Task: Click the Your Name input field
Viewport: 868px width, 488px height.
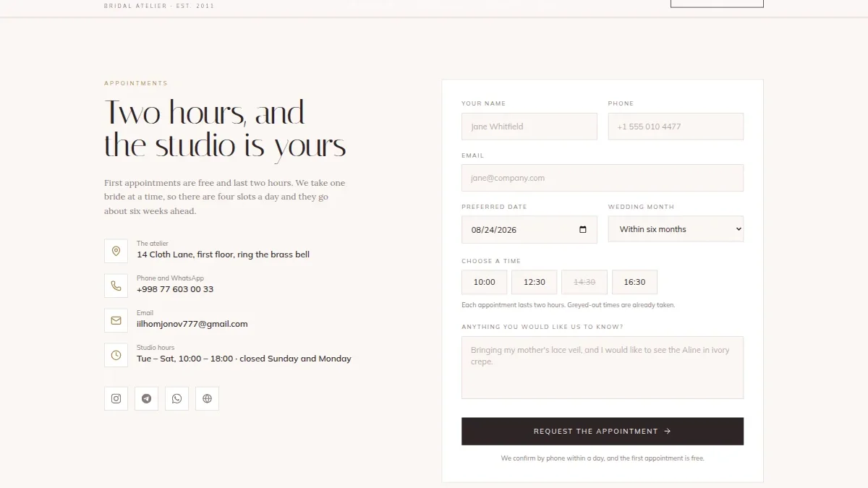Action: pos(529,127)
